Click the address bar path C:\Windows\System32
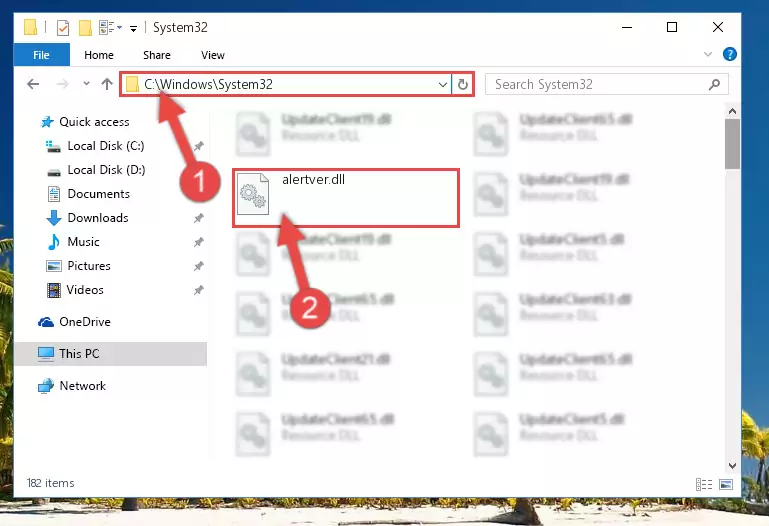The image size is (769, 526). (x=208, y=84)
